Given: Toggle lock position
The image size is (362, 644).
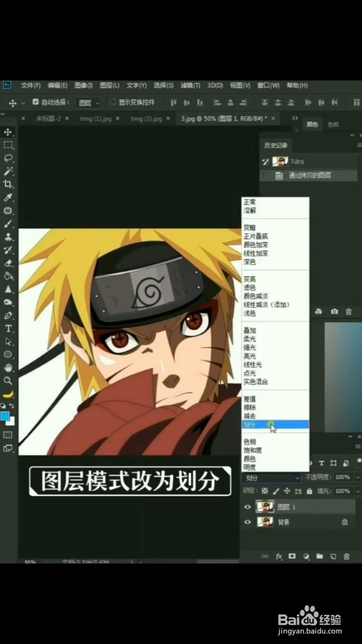Looking at the screenshot, I should [287, 491].
